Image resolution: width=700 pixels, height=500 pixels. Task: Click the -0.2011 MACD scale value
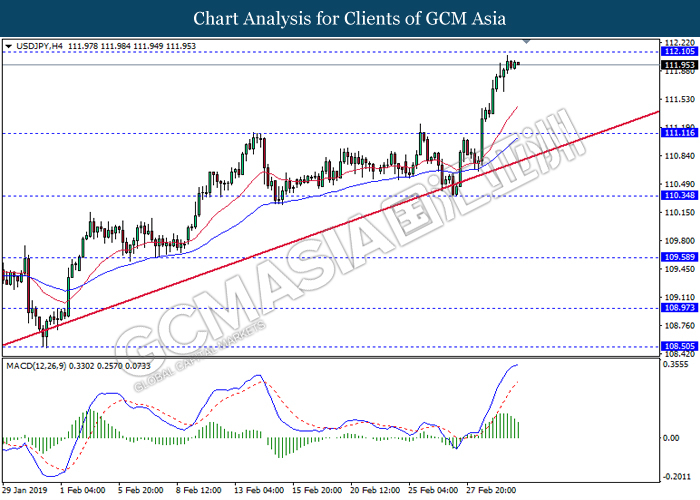pos(675,477)
